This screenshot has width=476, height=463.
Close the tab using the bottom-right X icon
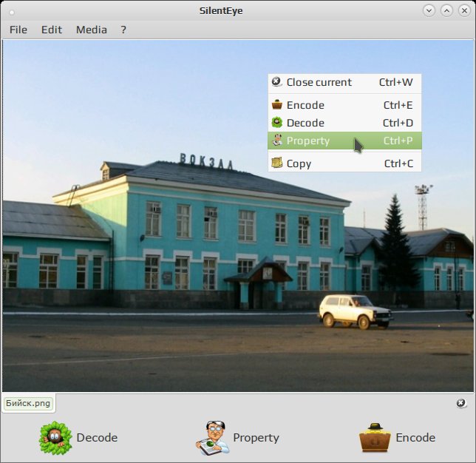[x=461, y=403]
